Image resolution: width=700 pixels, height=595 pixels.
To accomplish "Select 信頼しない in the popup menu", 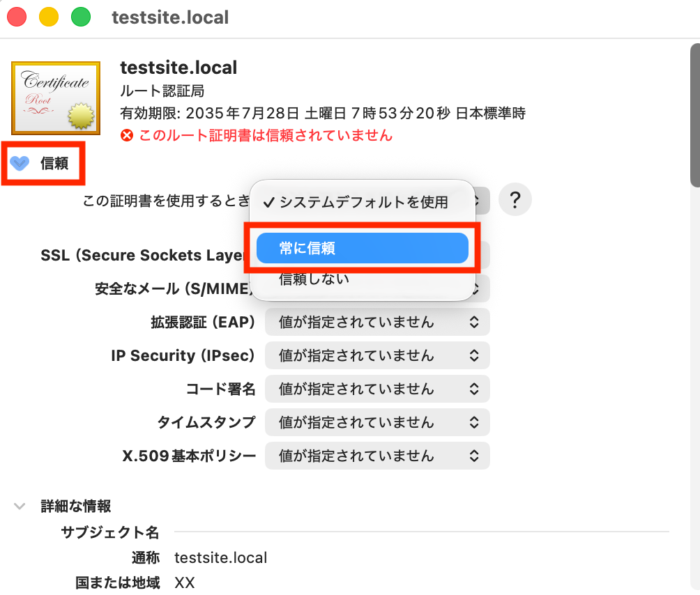I will pos(362,279).
